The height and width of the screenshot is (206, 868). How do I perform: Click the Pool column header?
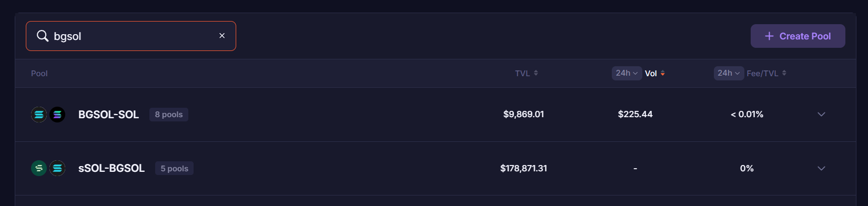point(39,73)
